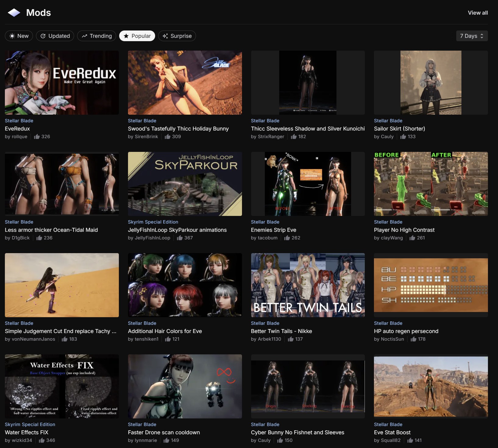This screenshot has height=448, width=498.
Task: Click like icon for Eve Stat Boost
Action: (410, 440)
